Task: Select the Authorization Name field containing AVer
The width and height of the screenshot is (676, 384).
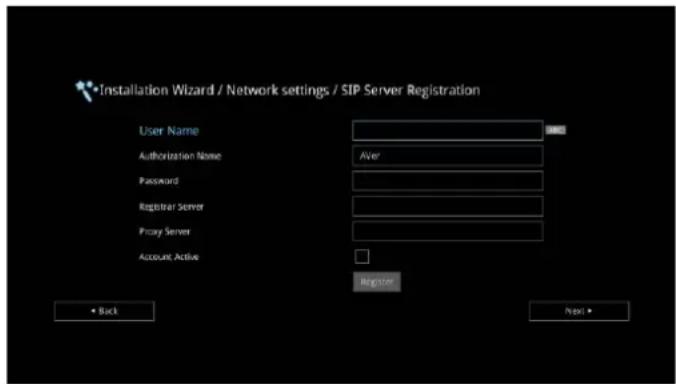Action: tap(448, 156)
